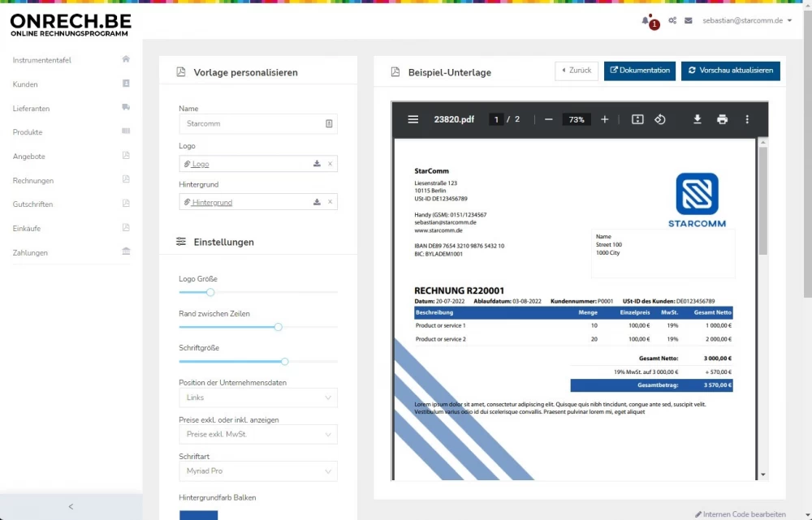Open the notifications bell icon
The width and height of the screenshot is (812, 520).
point(646,20)
